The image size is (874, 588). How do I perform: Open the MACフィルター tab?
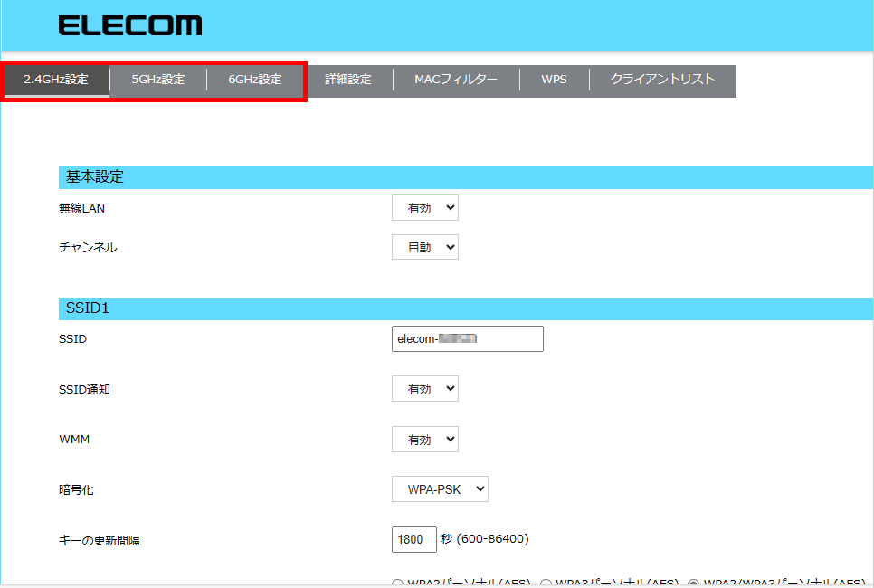click(x=456, y=80)
